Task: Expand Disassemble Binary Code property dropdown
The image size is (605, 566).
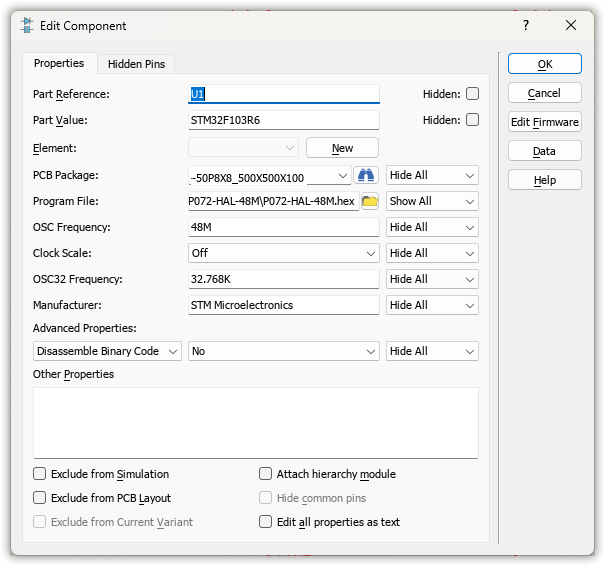Action: coord(107,351)
